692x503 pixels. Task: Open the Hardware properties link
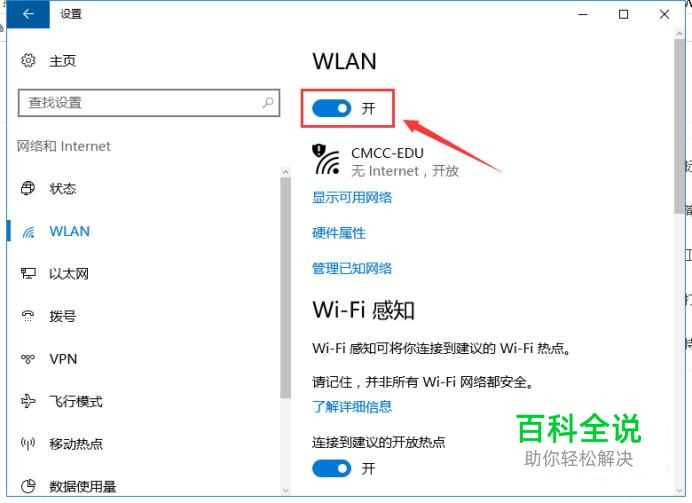click(x=338, y=233)
